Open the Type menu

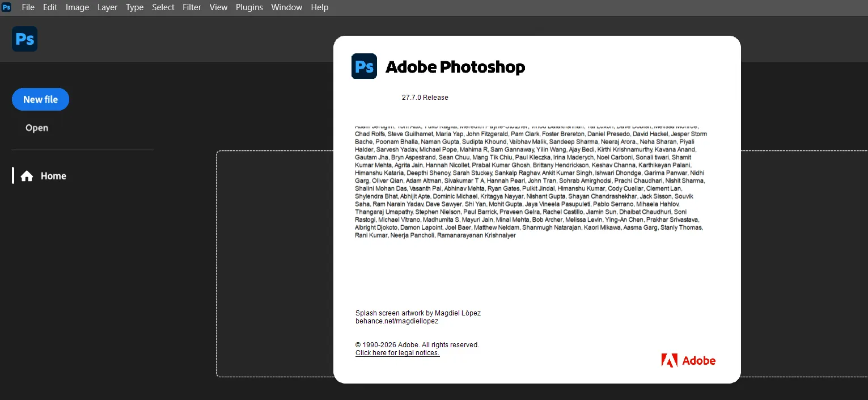(x=134, y=7)
